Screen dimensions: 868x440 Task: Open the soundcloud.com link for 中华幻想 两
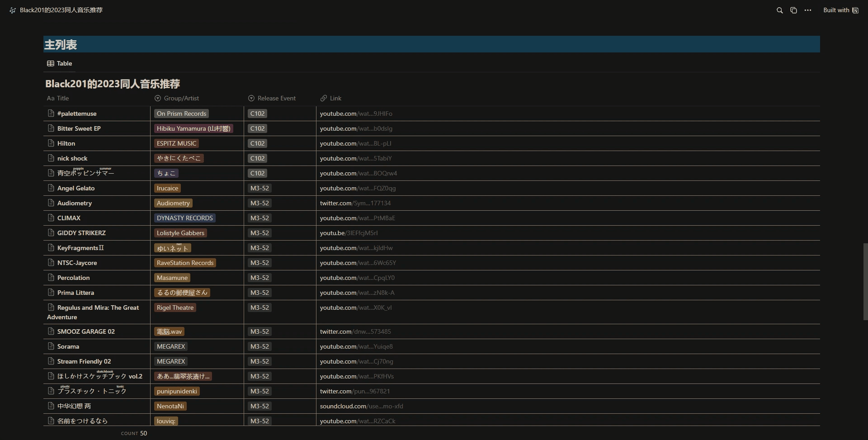click(361, 406)
